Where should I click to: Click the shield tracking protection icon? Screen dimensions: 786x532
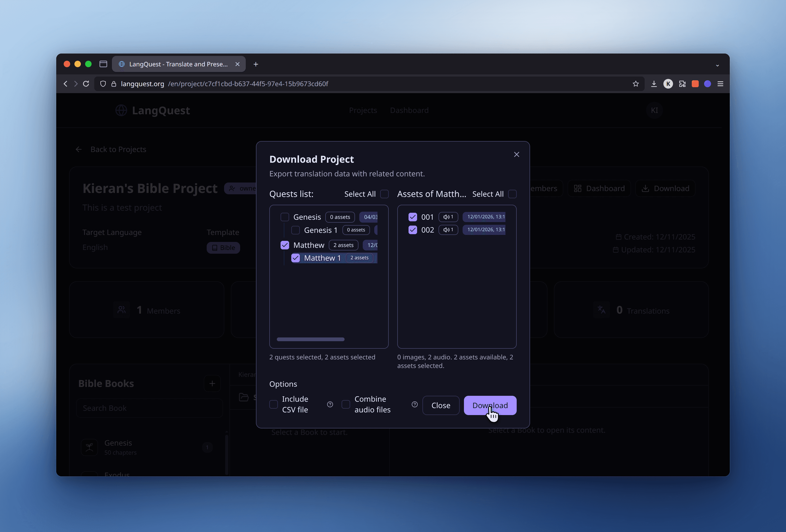pyautogui.click(x=103, y=84)
